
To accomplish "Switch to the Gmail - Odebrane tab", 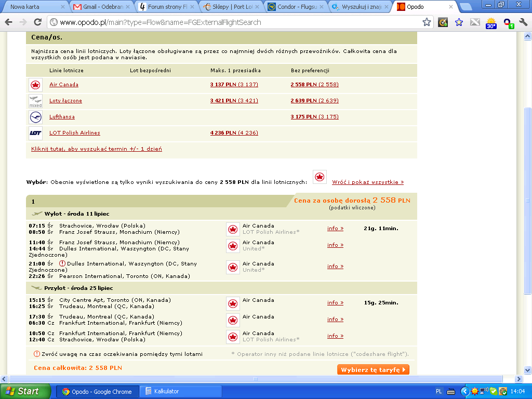I will pos(102,7).
